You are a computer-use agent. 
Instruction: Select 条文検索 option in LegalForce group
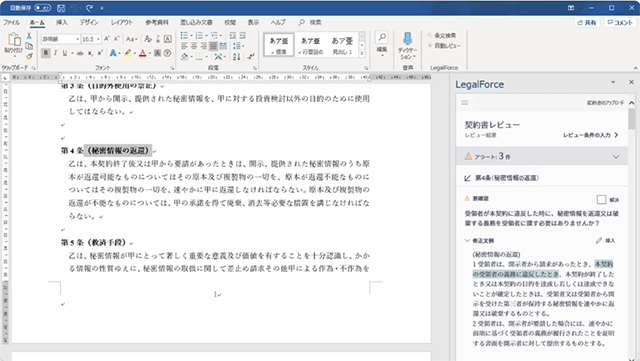pyautogui.click(x=442, y=36)
